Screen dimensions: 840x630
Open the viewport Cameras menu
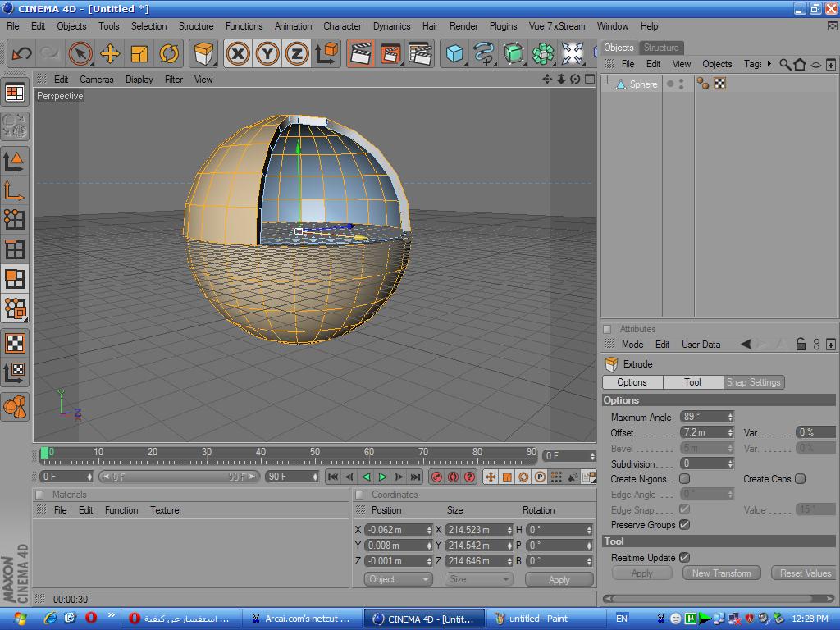[x=97, y=80]
